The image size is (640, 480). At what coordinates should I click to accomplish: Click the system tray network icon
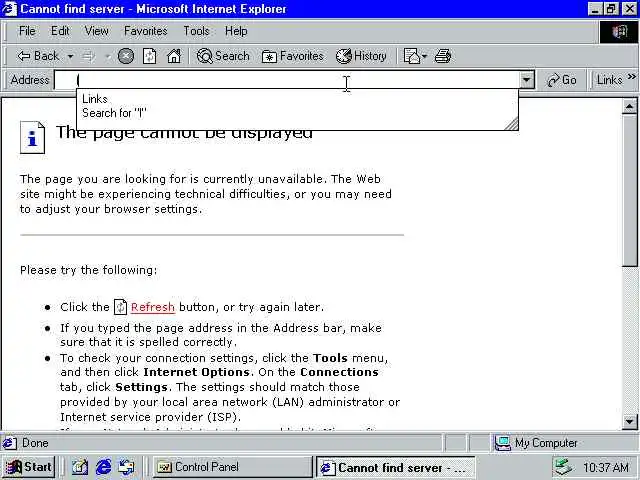(x=564, y=467)
